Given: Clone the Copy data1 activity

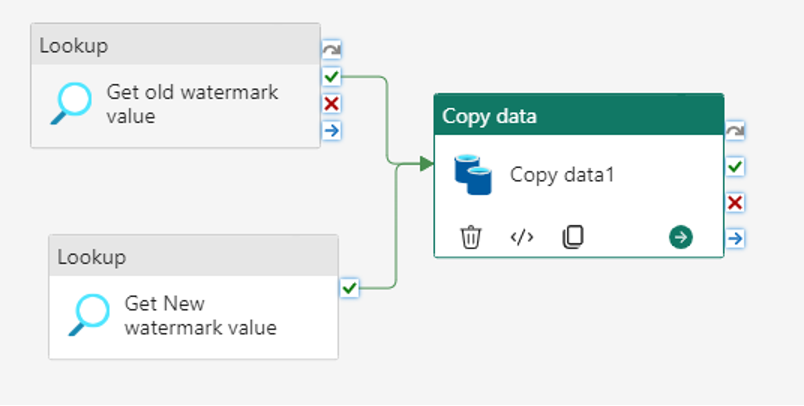Looking at the screenshot, I should 573,237.
